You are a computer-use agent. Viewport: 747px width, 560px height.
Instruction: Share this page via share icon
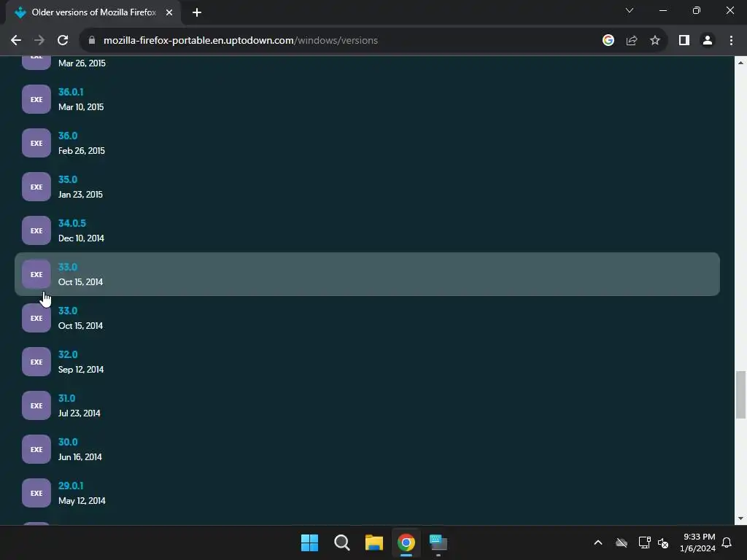click(632, 41)
